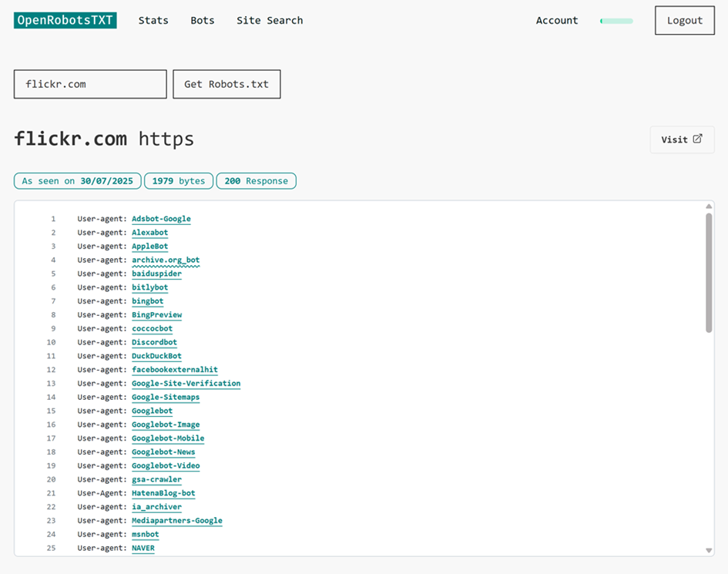Go to Site Search
728x574 pixels.
click(270, 21)
